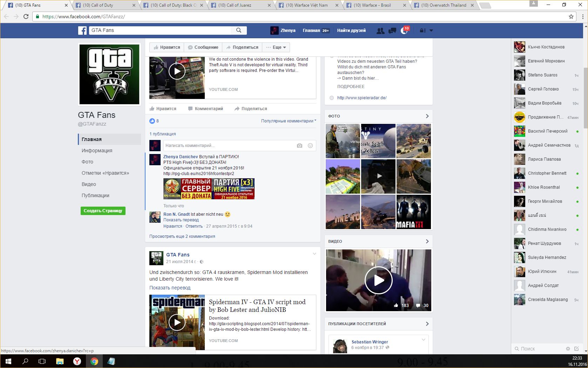This screenshot has width=588, height=368.
Task: Play the virtual reality GTA video thumbnail
Action: point(177,71)
